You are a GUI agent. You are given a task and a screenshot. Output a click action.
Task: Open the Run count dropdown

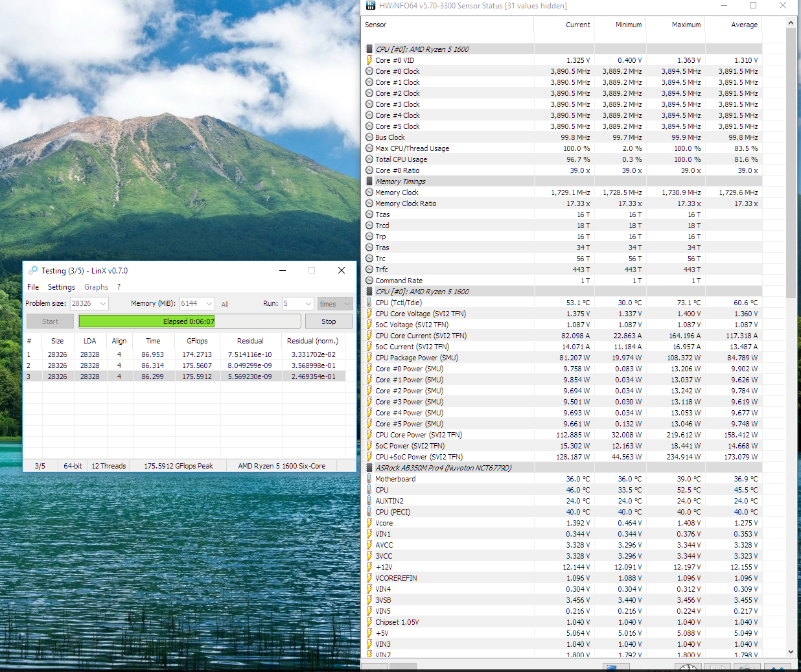click(x=308, y=304)
